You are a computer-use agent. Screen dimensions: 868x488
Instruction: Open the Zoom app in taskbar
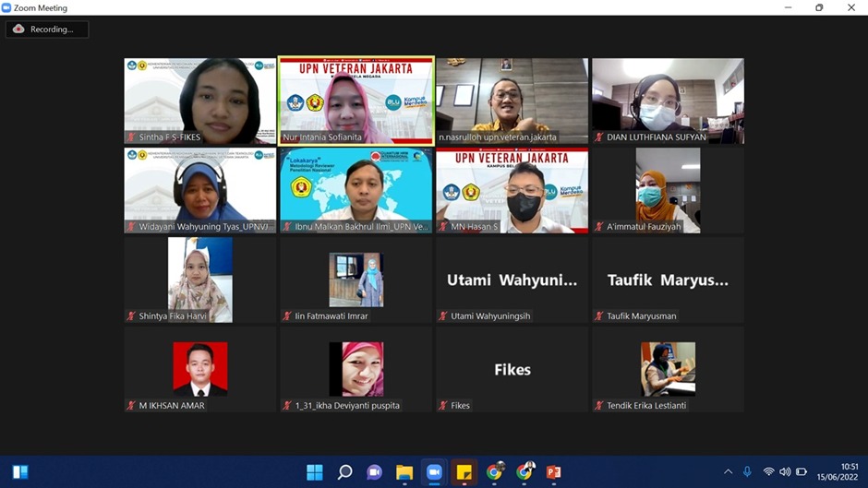click(434, 472)
